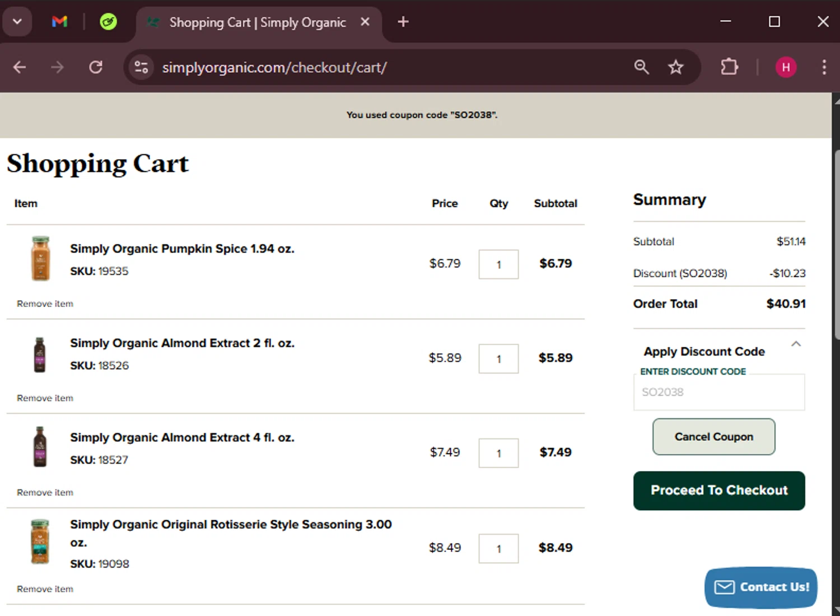This screenshot has width=840, height=616.
Task: Click the Almond Extract 2 fl. oz. thumbnail
Action: coord(39,354)
